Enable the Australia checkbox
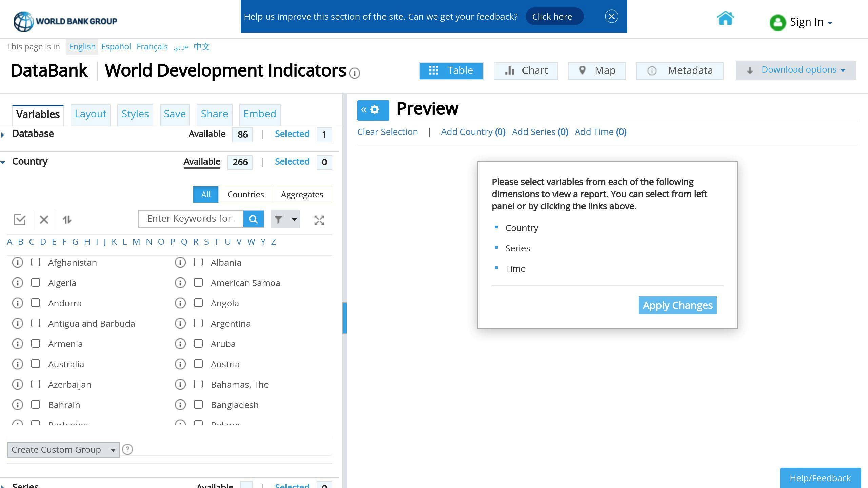Screen dimensions: 868x488 click(x=36, y=364)
